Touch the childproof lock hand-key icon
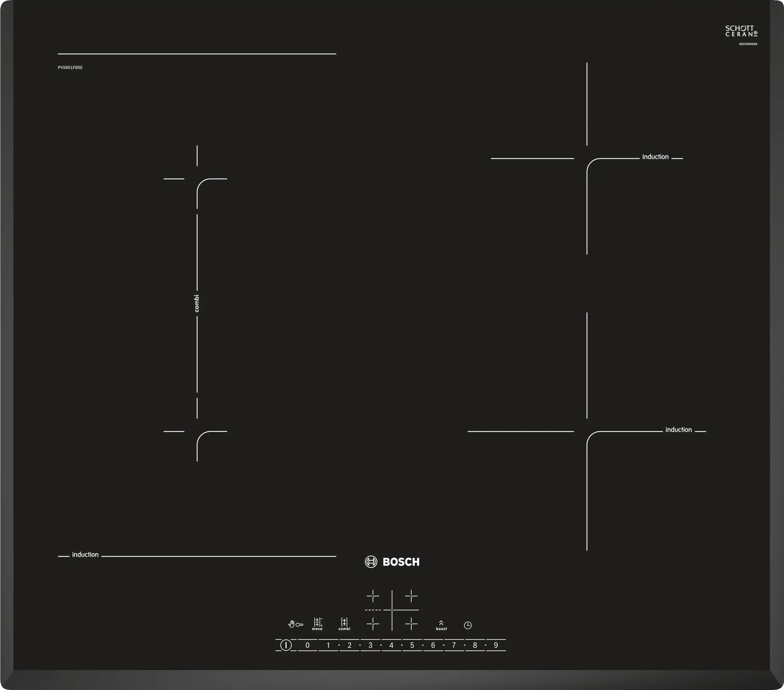The height and width of the screenshot is (690, 784). coord(295,625)
